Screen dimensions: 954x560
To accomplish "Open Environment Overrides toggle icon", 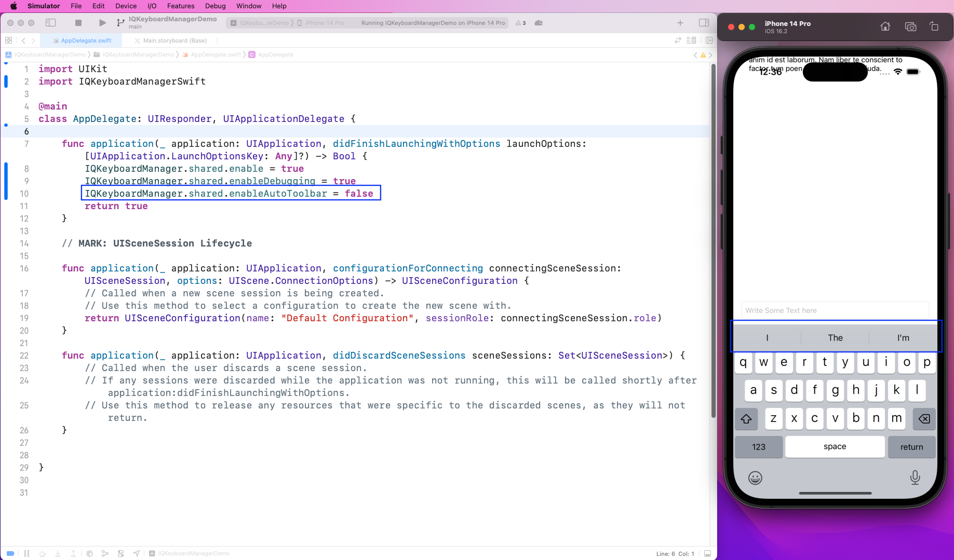I will (120, 554).
